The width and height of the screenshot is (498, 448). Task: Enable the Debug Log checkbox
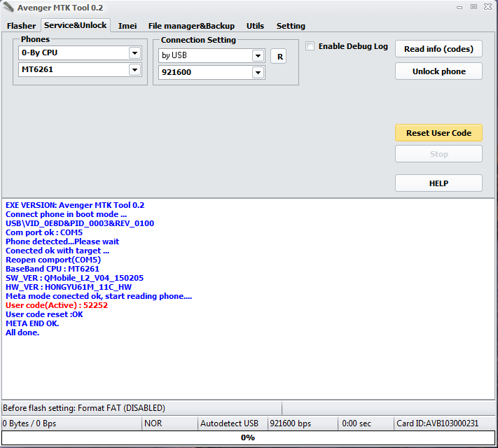(310, 46)
